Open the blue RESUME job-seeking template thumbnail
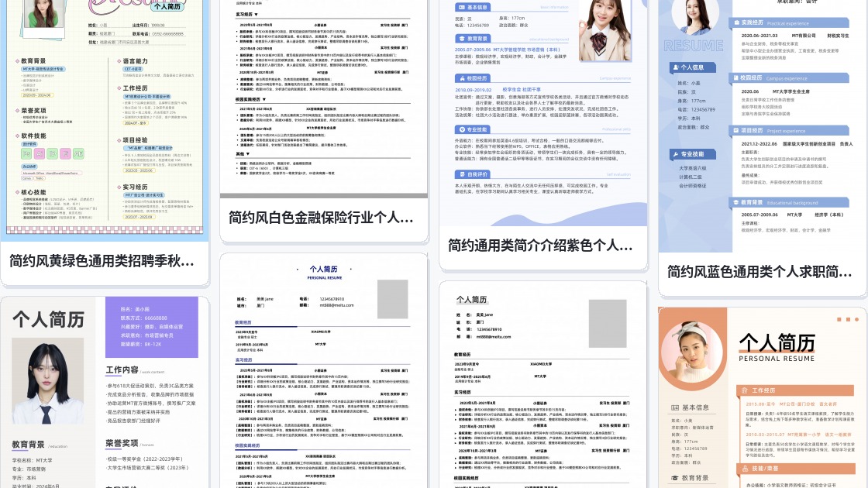Image resolution: width=868 pixels, height=488 pixels. 763,126
